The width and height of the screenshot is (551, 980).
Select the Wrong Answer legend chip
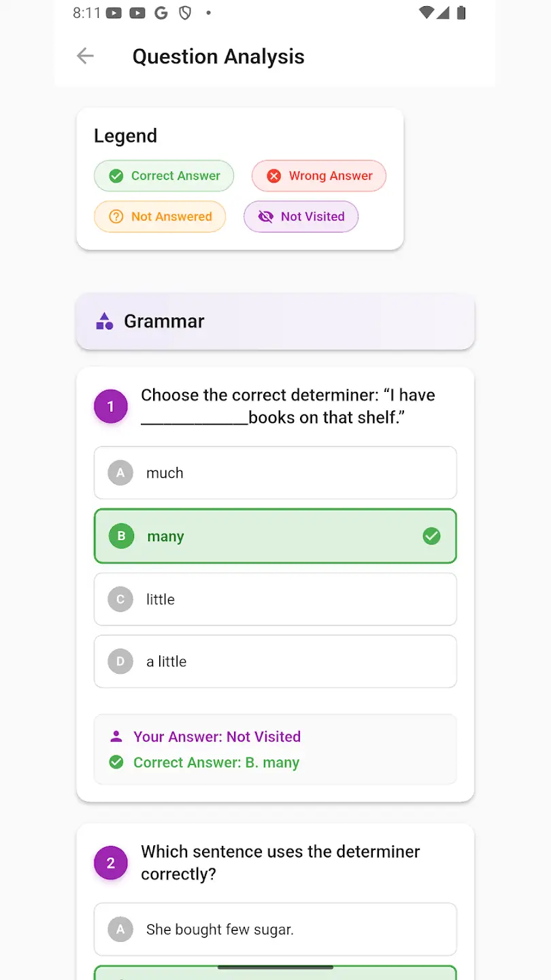[318, 176]
